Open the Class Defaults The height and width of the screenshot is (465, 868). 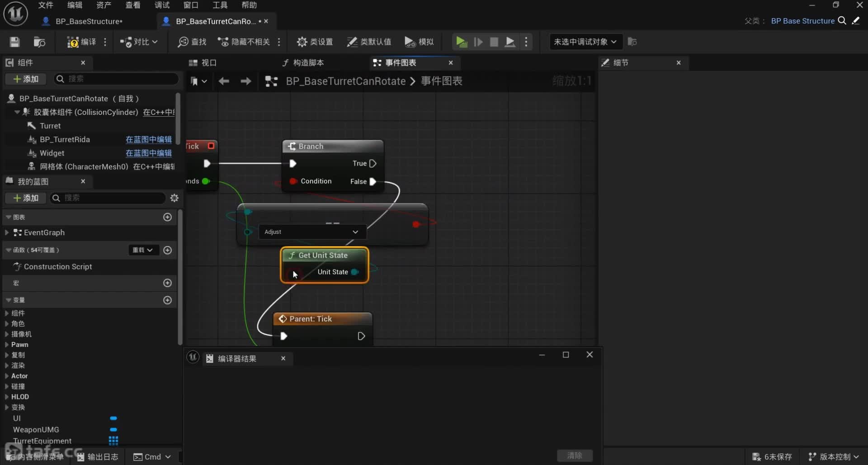(x=368, y=42)
